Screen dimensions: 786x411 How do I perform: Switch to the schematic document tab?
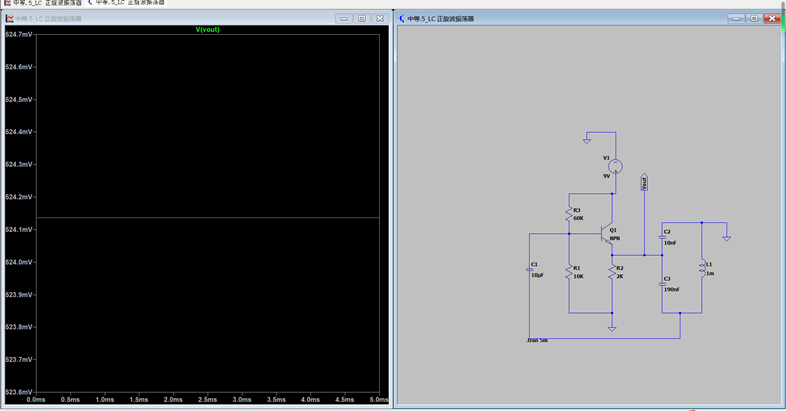point(125,3)
